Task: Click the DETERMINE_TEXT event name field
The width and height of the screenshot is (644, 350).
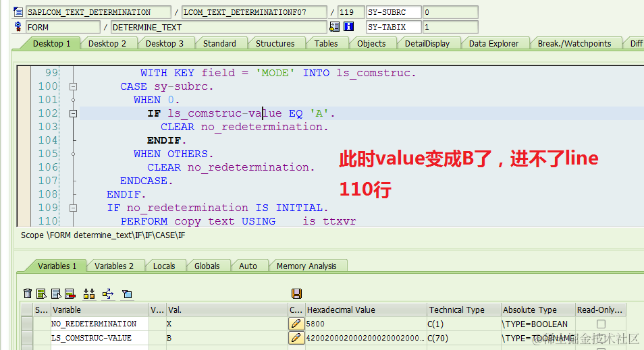Action: click(x=219, y=27)
